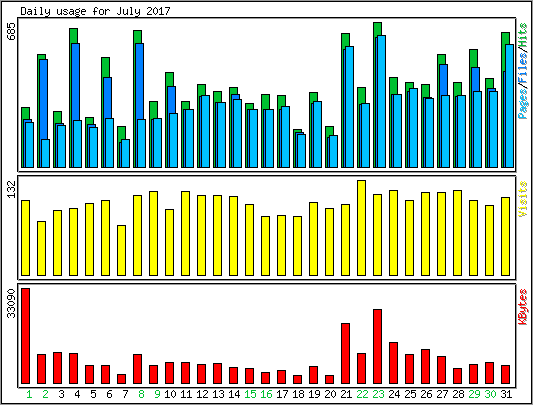Select day label 24

(x=394, y=394)
